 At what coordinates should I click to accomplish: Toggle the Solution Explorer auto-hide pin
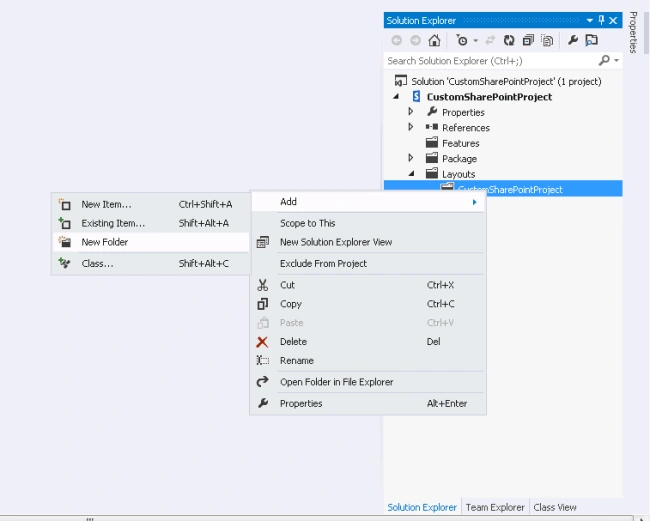(x=601, y=20)
